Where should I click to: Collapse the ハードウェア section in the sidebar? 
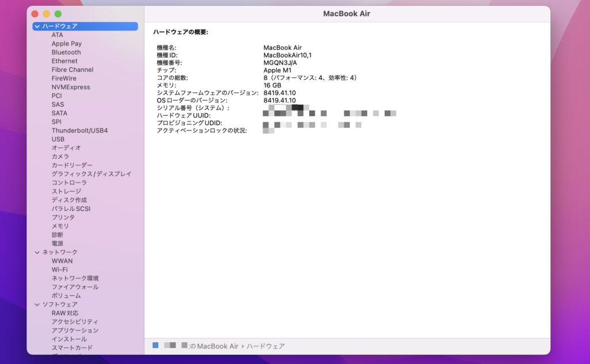click(36, 26)
